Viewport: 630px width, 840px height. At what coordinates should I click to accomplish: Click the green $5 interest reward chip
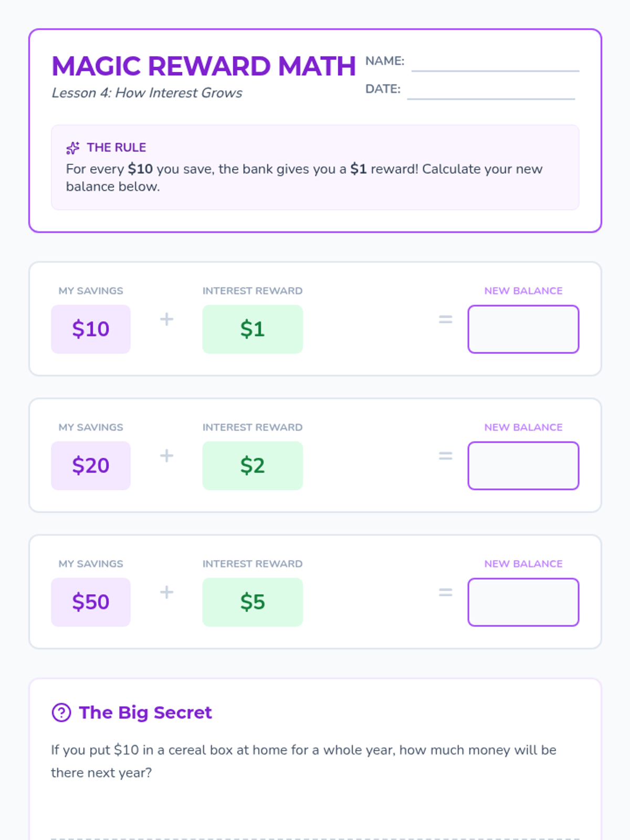tap(253, 602)
